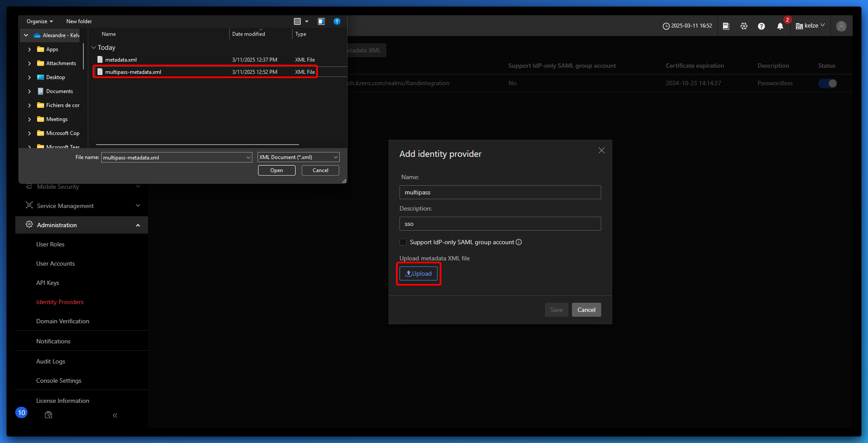The width and height of the screenshot is (868, 443).
Task: Click the info icon next to SAML group account
Action: tap(519, 242)
